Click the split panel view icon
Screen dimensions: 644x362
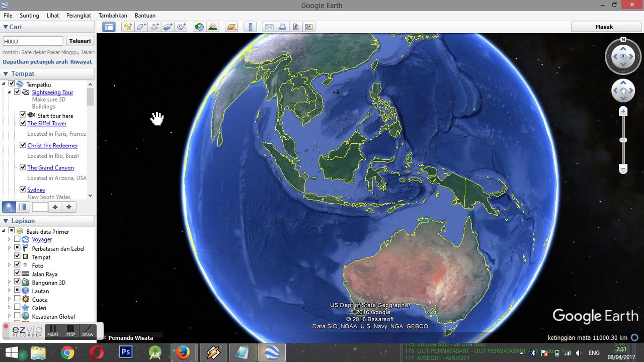coord(23,207)
